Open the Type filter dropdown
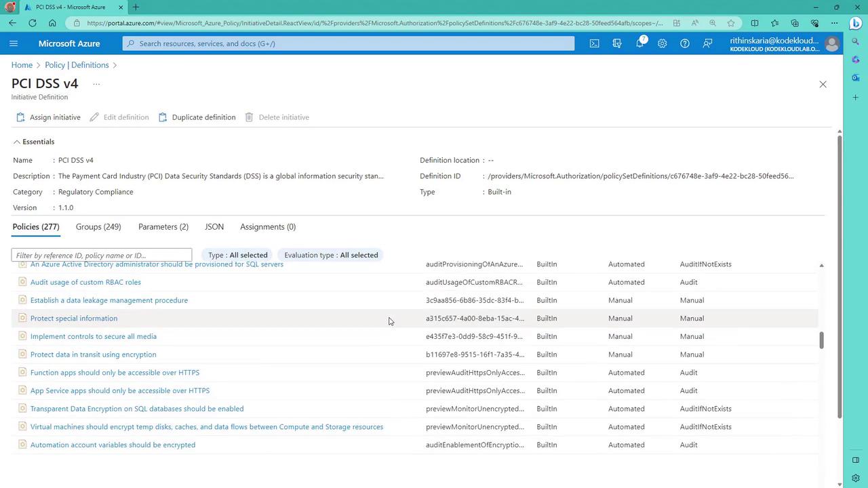Screen dimensions: 868x488 coord(237,255)
